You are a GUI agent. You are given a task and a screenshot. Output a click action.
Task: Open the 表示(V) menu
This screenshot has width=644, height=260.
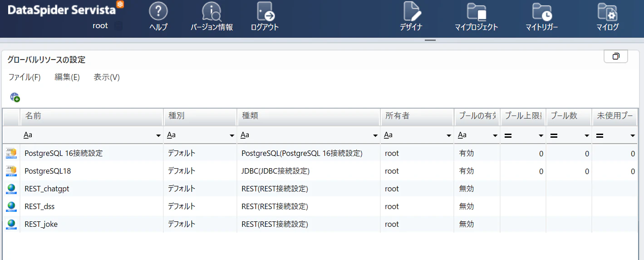point(107,77)
